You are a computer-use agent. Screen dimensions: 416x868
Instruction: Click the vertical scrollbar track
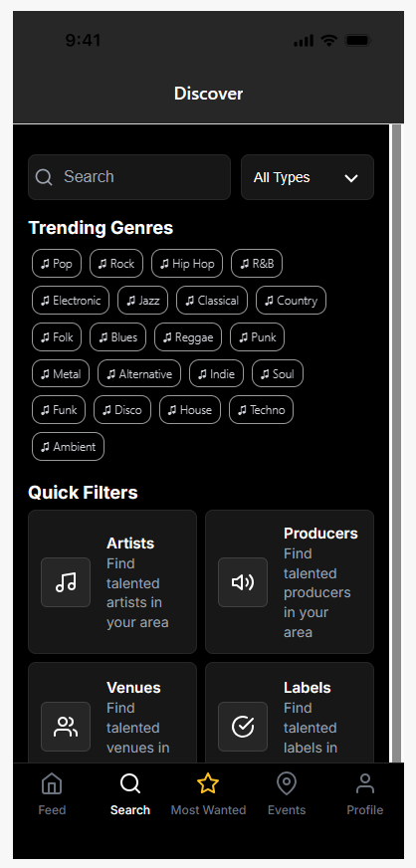click(397, 443)
